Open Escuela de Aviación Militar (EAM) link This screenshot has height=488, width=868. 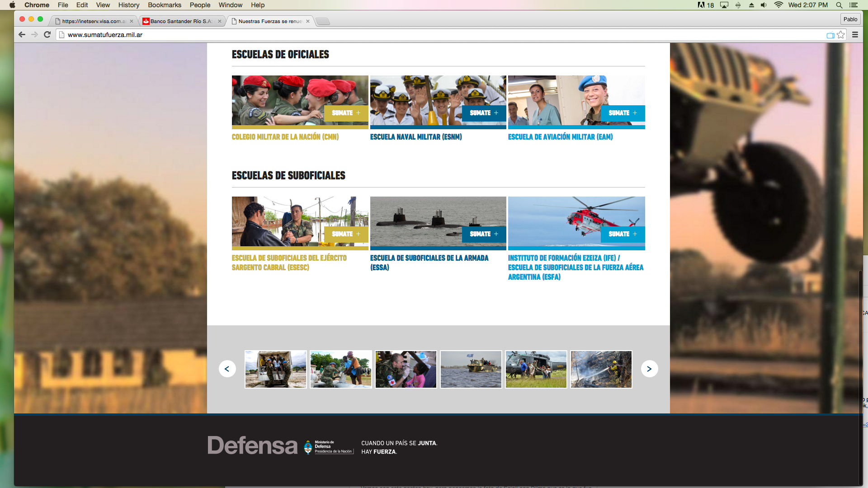pyautogui.click(x=560, y=137)
